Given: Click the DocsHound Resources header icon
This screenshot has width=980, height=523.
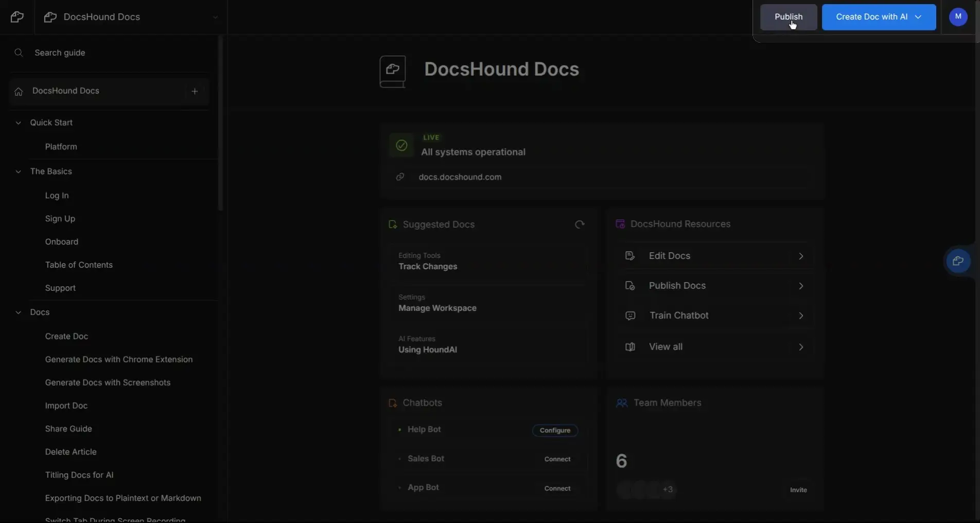Looking at the screenshot, I should point(620,224).
